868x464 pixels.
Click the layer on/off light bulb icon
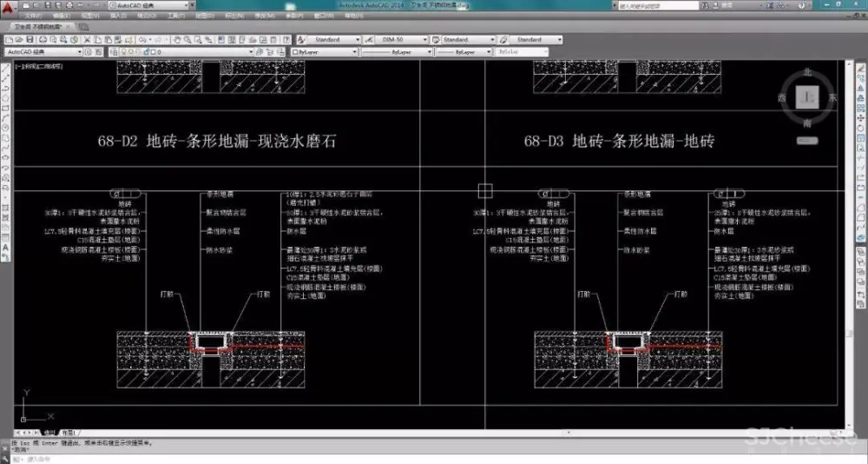124,51
